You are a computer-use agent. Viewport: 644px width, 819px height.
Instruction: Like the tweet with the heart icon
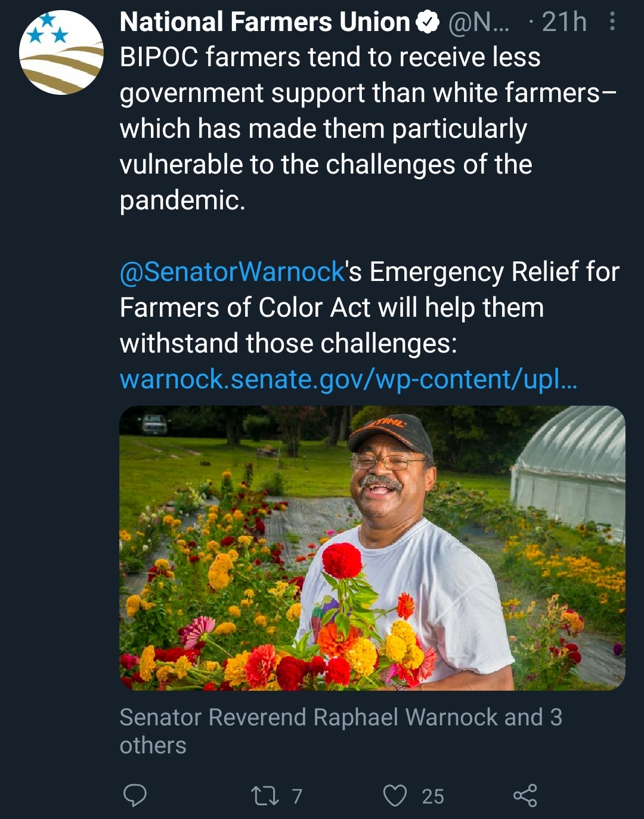(395, 796)
